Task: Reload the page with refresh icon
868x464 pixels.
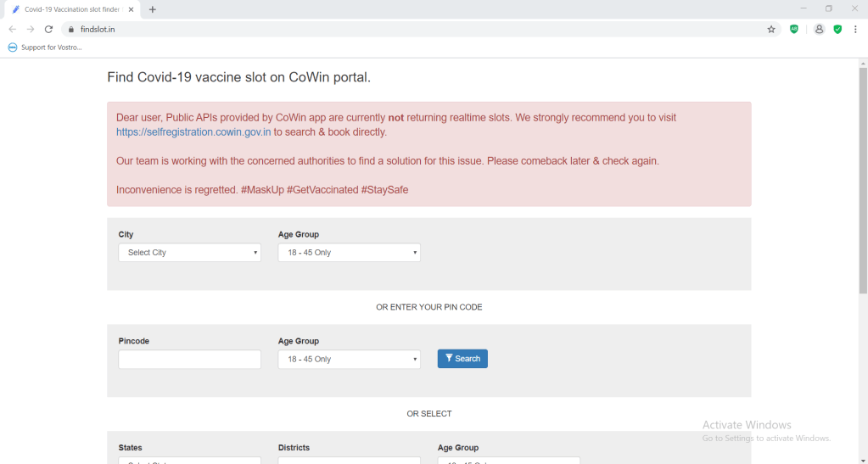Action: pyautogui.click(x=49, y=29)
